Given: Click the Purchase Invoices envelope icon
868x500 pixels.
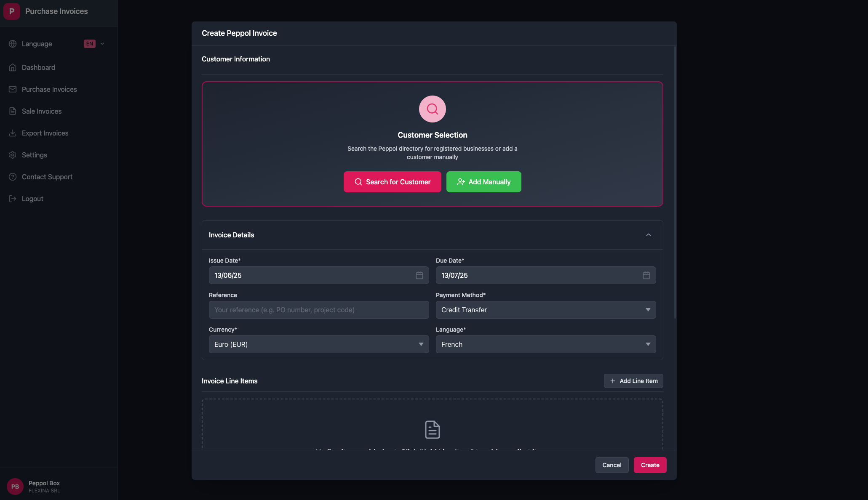Looking at the screenshot, I should point(13,89).
